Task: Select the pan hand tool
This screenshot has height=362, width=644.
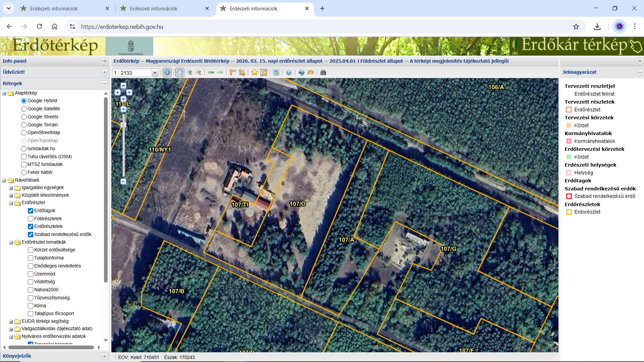Action: point(180,72)
